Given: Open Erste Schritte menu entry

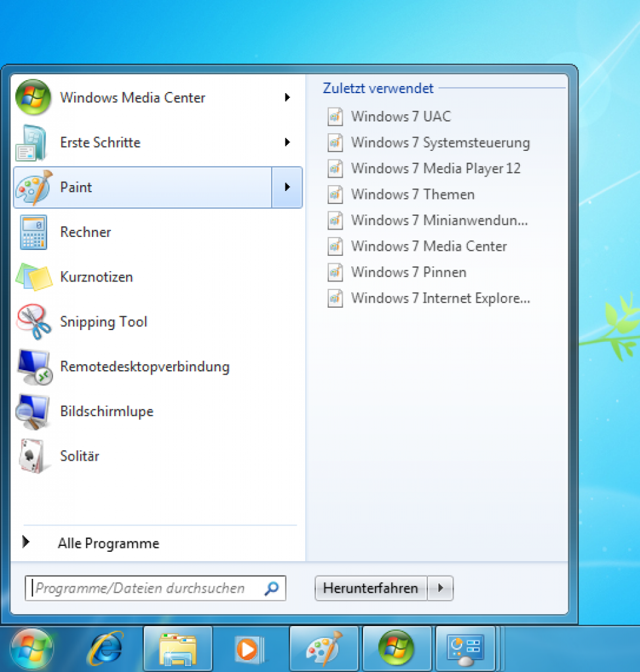Looking at the screenshot, I should pyautogui.click(x=158, y=142).
